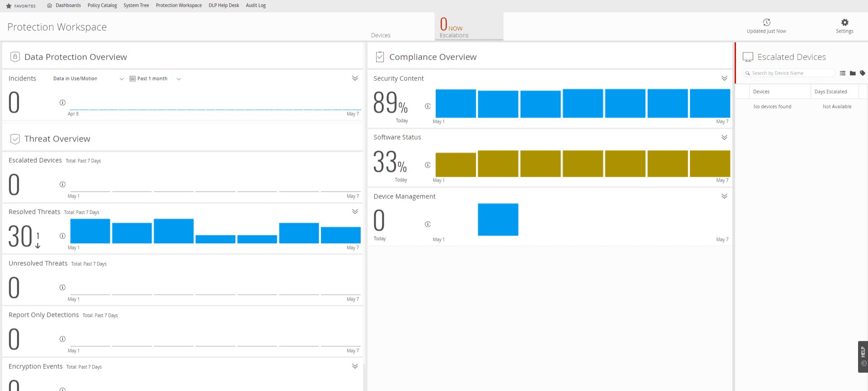This screenshot has width=868, height=391.
Task: Switch to the Escalations tab
Action: (x=469, y=27)
